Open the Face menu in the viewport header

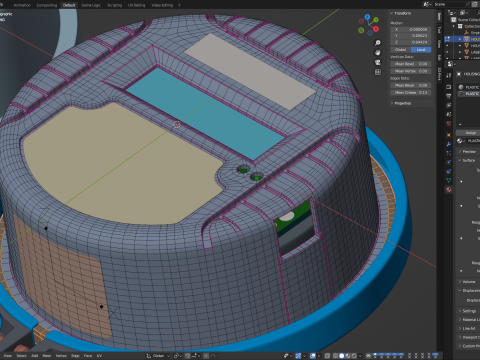pyautogui.click(x=88, y=356)
